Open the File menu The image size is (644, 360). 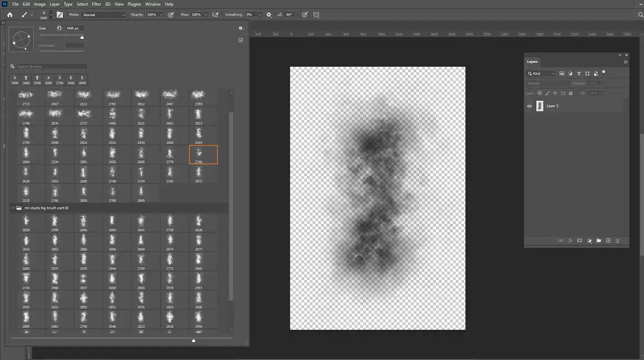click(x=15, y=4)
